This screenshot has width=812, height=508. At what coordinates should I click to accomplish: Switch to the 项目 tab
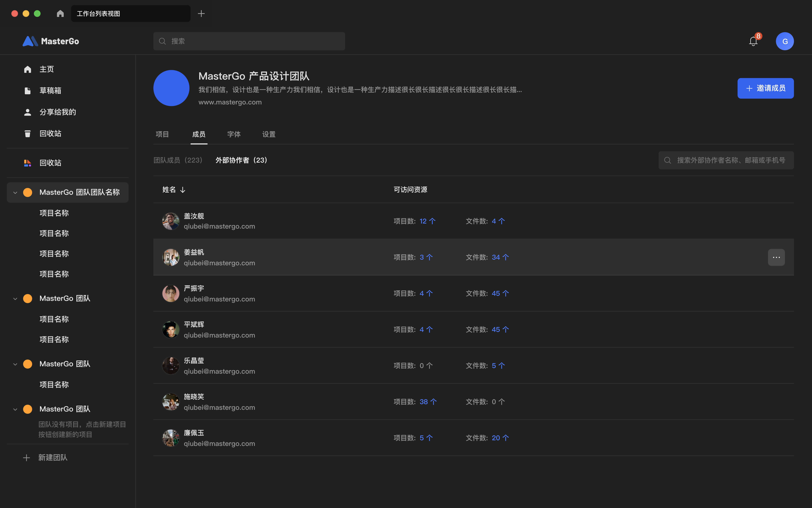pyautogui.click(x=162, y=134)
